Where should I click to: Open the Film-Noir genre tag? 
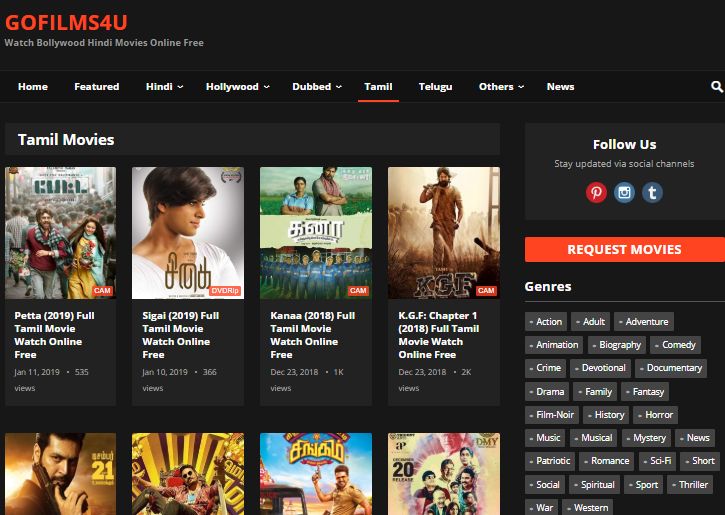click(x=552, y=415)
